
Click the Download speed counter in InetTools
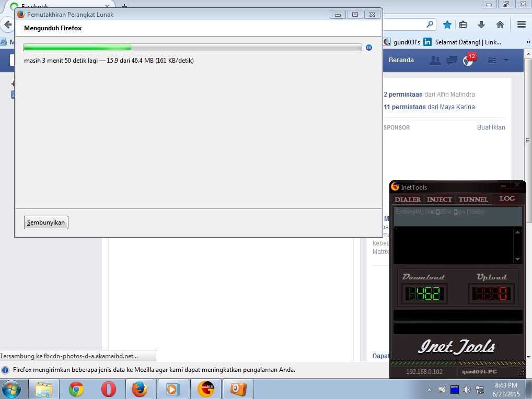pos(424,294)
